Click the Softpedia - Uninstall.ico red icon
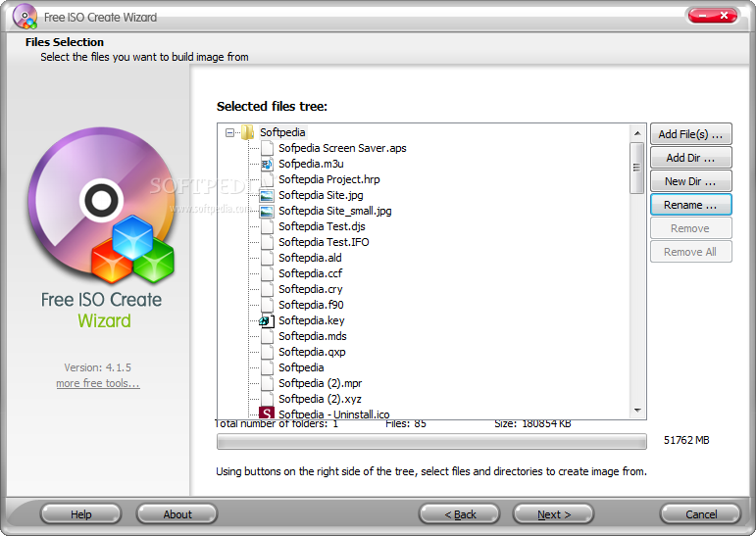This screenshot has width=756, height=536. 267,413
